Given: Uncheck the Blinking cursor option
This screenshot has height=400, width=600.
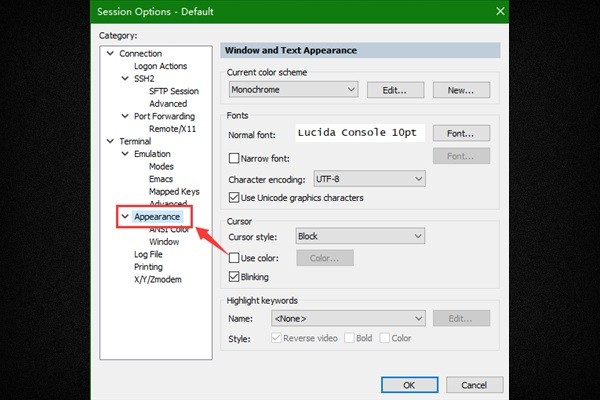Looking at the screenshot, I should [234, 277].
